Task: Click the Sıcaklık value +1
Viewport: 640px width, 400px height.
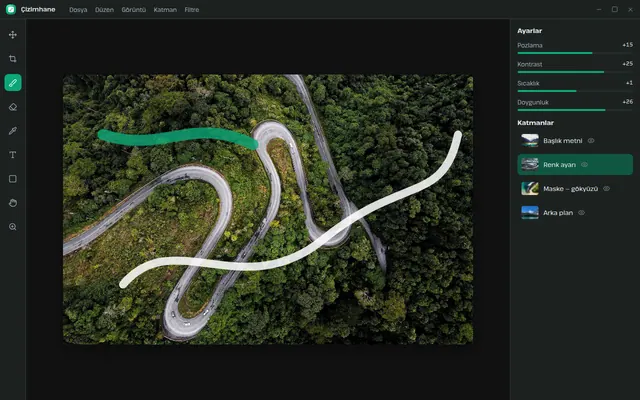Action: [x=629, y=83]
